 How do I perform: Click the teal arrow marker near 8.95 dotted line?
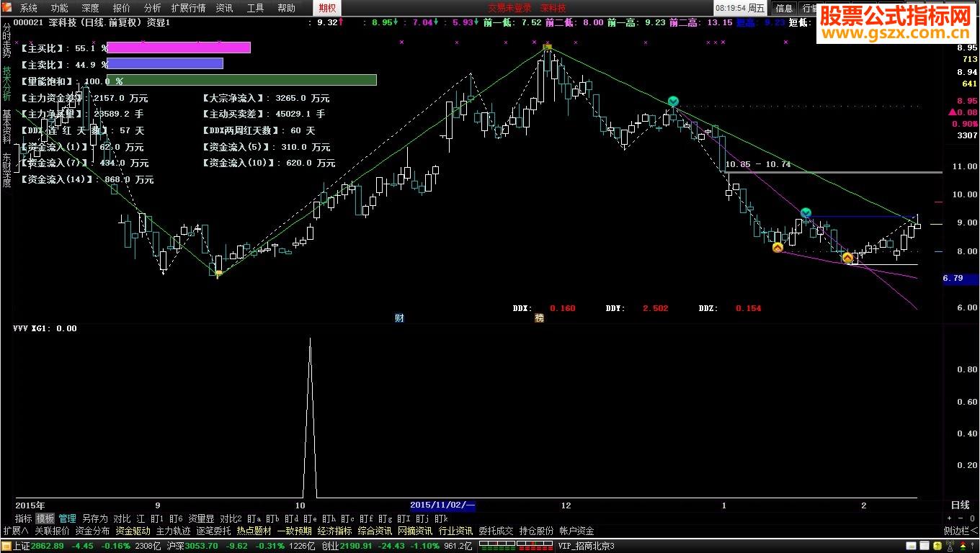coord(673,102)
